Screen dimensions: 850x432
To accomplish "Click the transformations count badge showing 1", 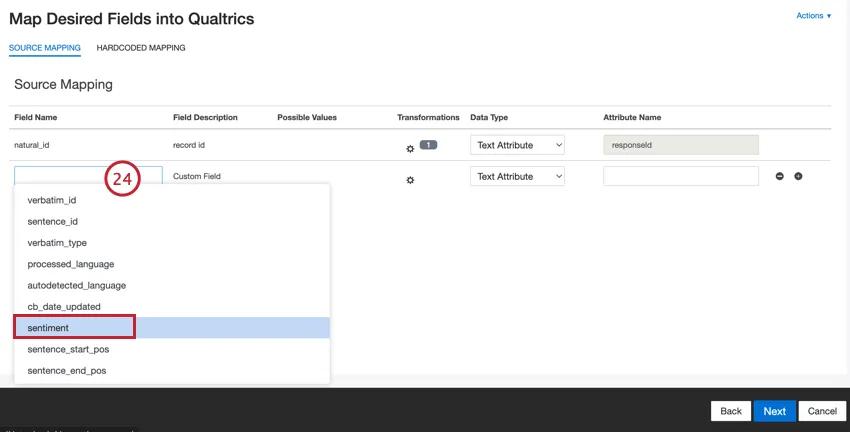I will tap(428, 145).
